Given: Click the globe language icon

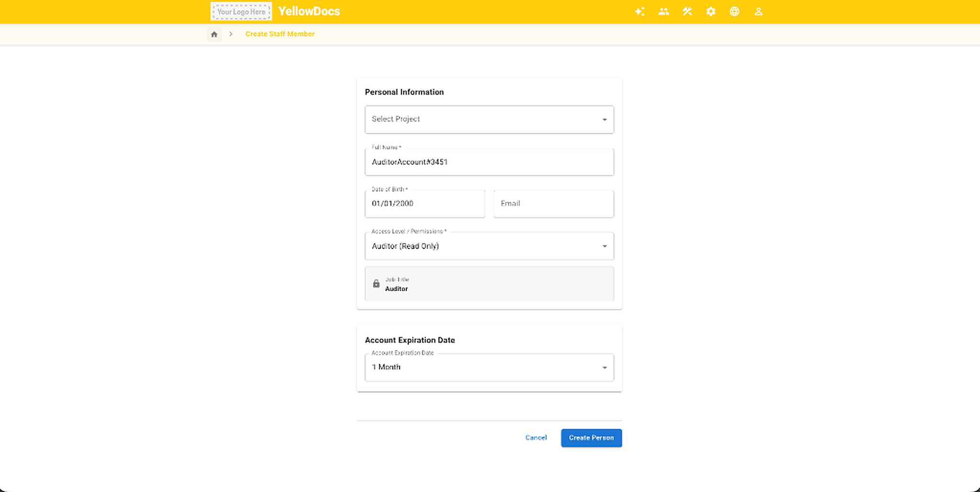Looking at the screenshot, I should click(x=735, y=11).
